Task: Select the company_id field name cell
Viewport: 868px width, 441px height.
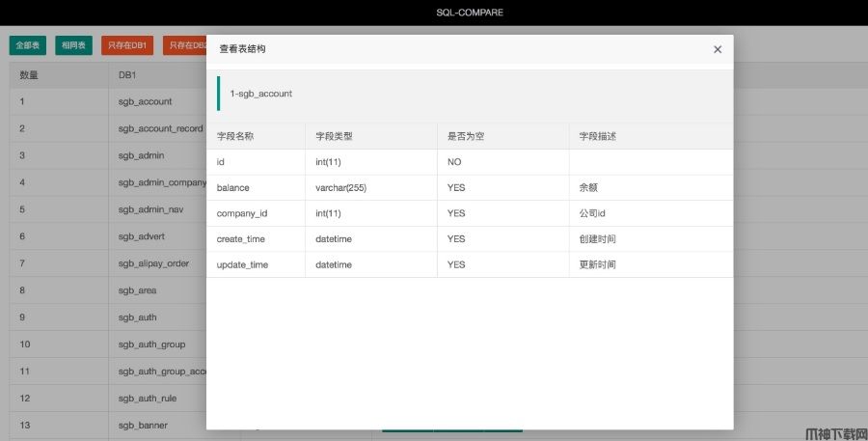Action: click(x=242, y=213)
